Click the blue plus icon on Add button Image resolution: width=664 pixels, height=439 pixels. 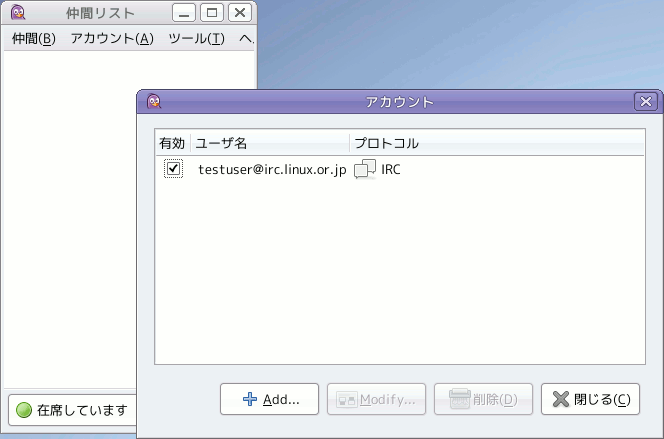point(250,399)
